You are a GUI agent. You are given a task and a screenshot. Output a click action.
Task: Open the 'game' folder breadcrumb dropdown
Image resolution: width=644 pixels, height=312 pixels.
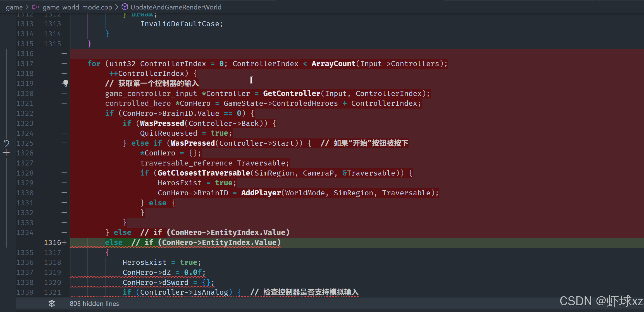coord(14,7)
